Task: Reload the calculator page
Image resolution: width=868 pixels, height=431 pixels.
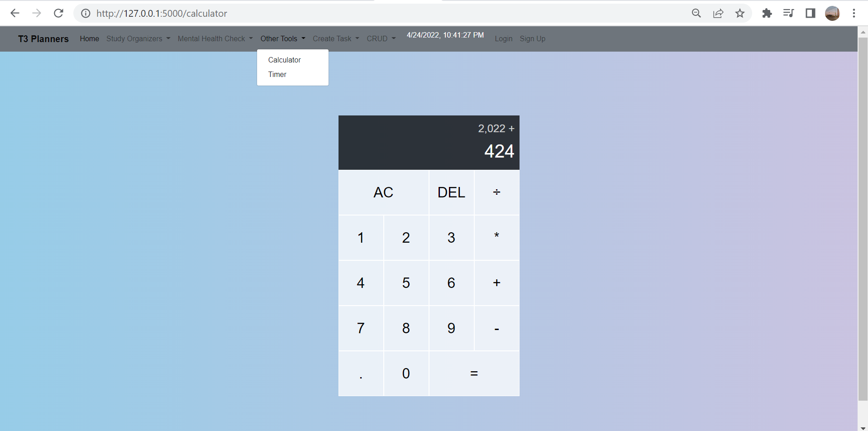Action: (x=58, y=13)
